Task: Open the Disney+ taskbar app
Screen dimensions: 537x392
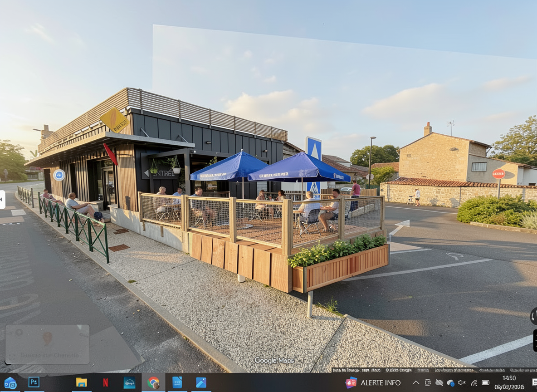Action: [129, 382]
